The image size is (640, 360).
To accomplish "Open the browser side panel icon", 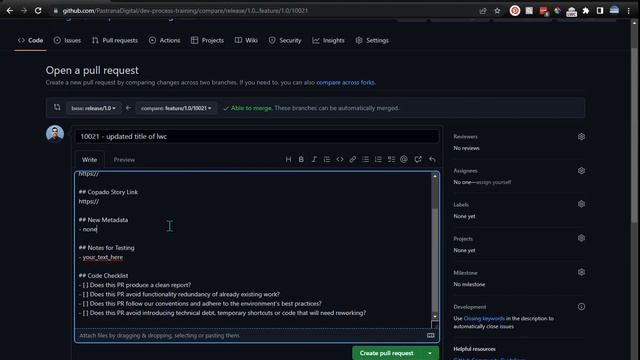I will pyautogui.click(x=600, y=11).
